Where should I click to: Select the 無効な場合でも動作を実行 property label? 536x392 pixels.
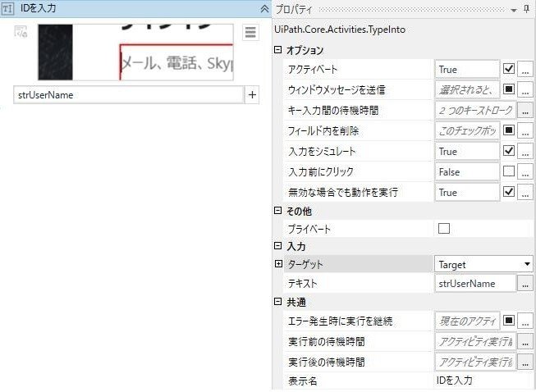(x=343, y=192)
